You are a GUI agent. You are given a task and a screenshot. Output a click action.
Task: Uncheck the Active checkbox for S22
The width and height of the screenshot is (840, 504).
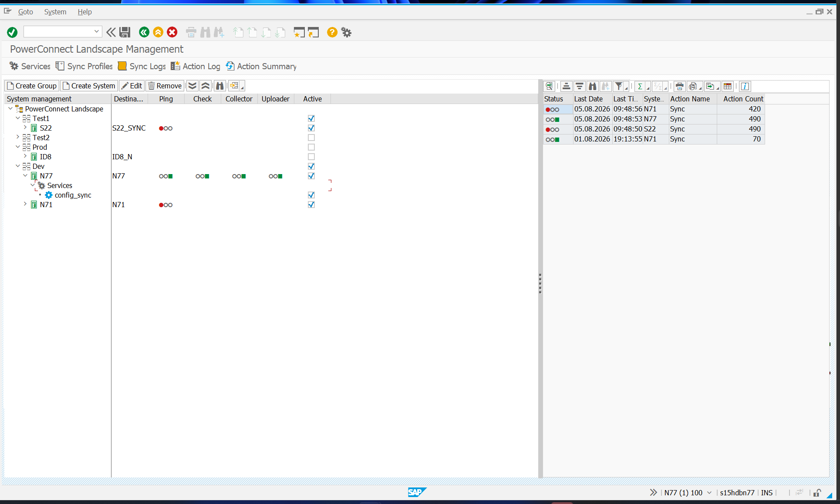coord(311,128)
